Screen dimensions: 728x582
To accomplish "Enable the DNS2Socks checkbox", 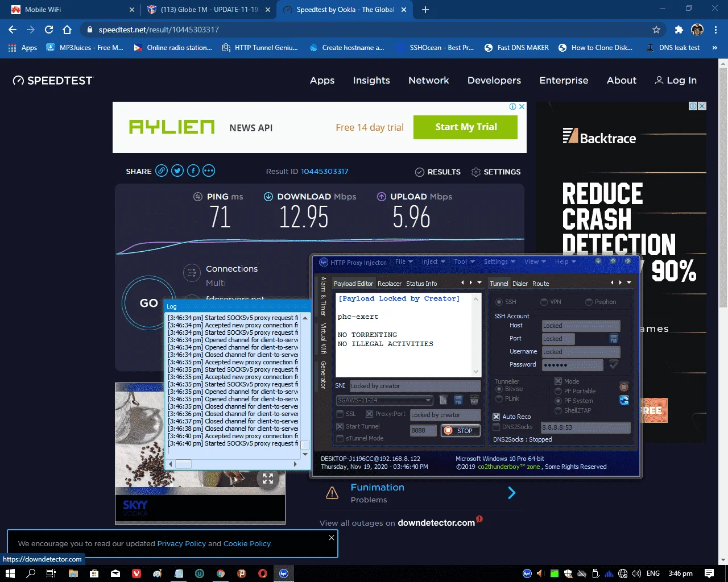I will pos(497,427).
